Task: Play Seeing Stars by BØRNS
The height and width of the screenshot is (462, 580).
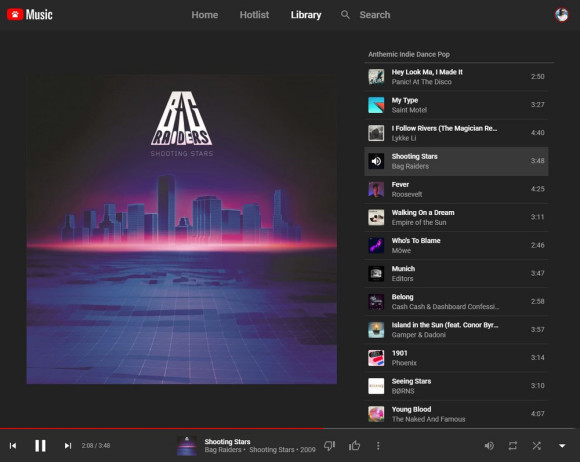Action: [456, 386]
